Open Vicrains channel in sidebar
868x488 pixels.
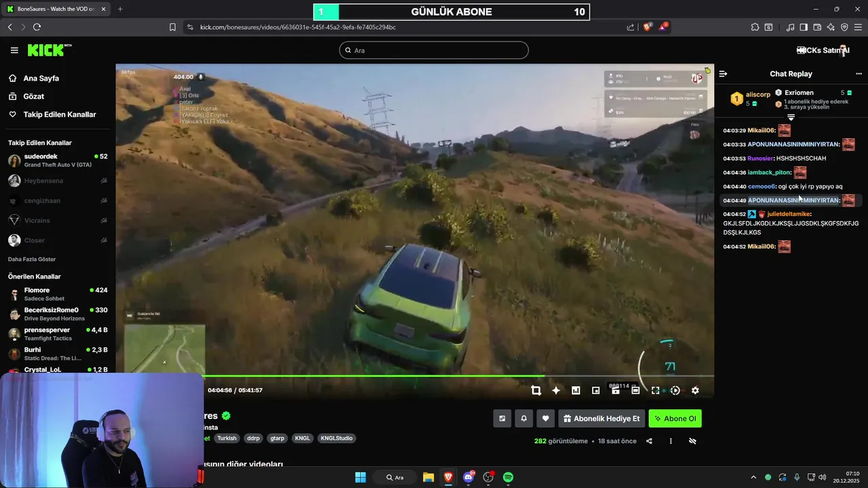coord(57,220)
